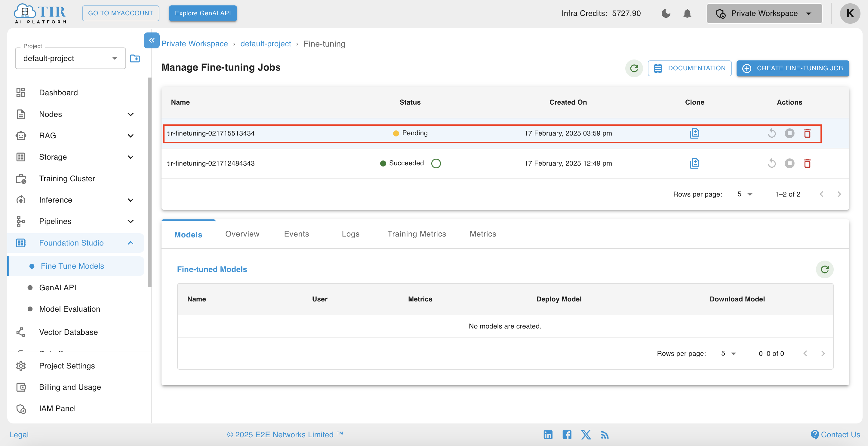868x446 pixels.
Task: Open the DOCUMENTATION button
Action: [x=689, y=68]
